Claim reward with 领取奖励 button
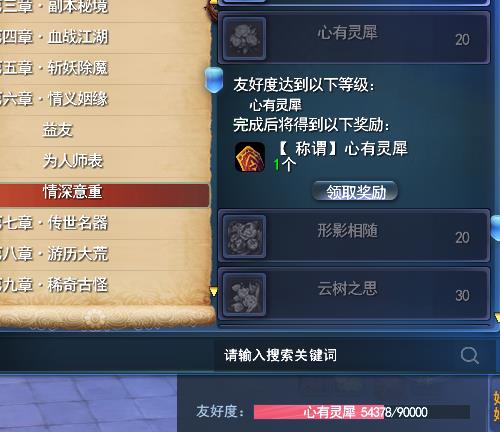The image size is (500, 432). 355,191
